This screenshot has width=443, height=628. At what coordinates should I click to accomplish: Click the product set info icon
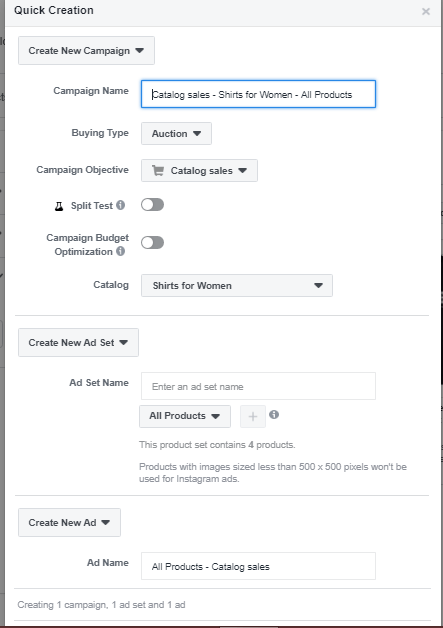click(x=274, y=415)
